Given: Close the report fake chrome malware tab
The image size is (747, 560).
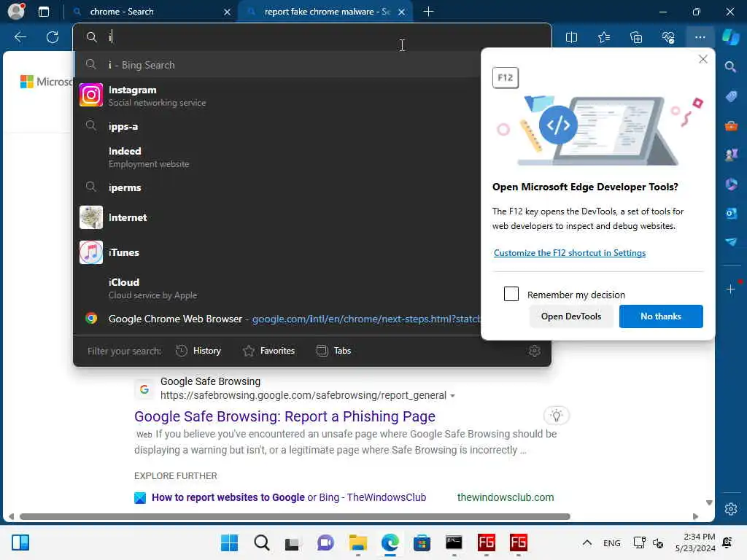Looking at the screenshot, I should tap(402, 12).
